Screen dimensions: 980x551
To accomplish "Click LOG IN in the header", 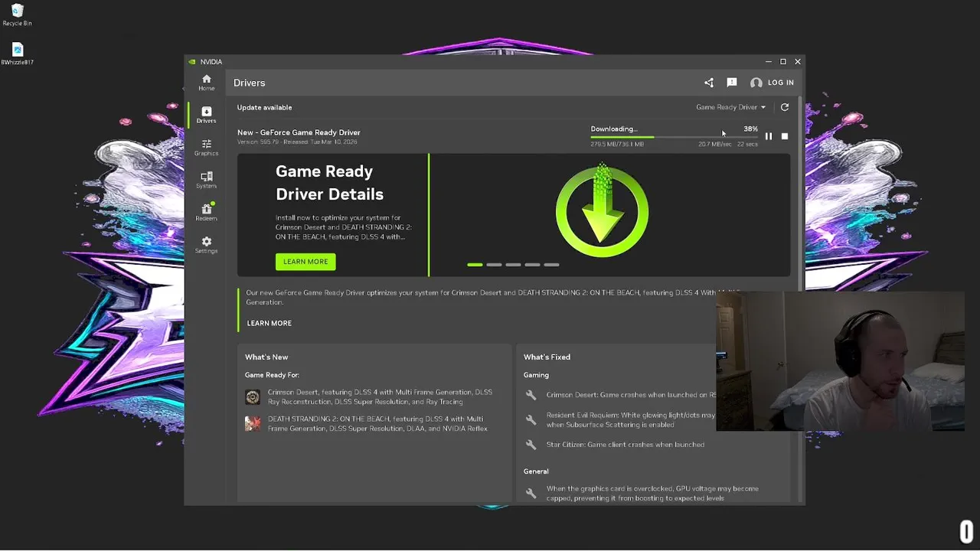I will tap(780, 83).
